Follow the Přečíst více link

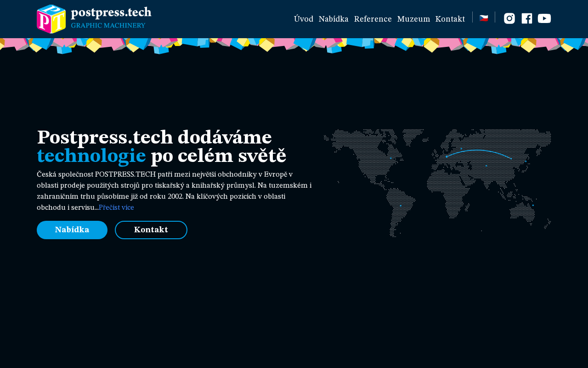point(116,207)
